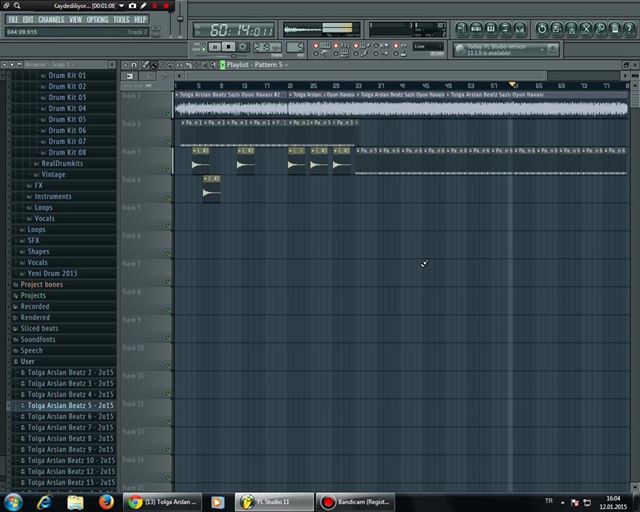The image size is (640, 512).
Task: Click the Windows Start button
Action: point(13,502)
